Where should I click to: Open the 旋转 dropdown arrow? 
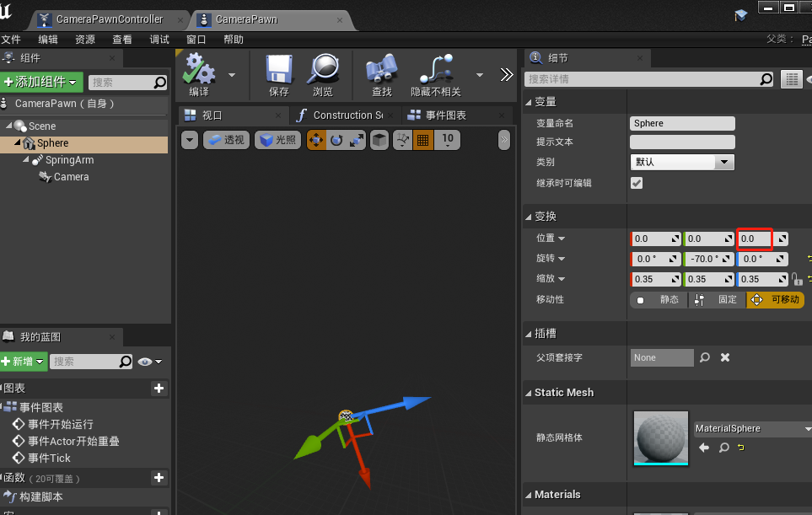click(562, 258)
